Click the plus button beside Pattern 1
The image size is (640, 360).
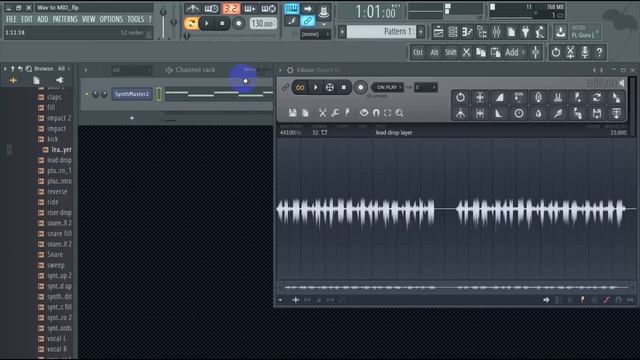pos(420,31)
